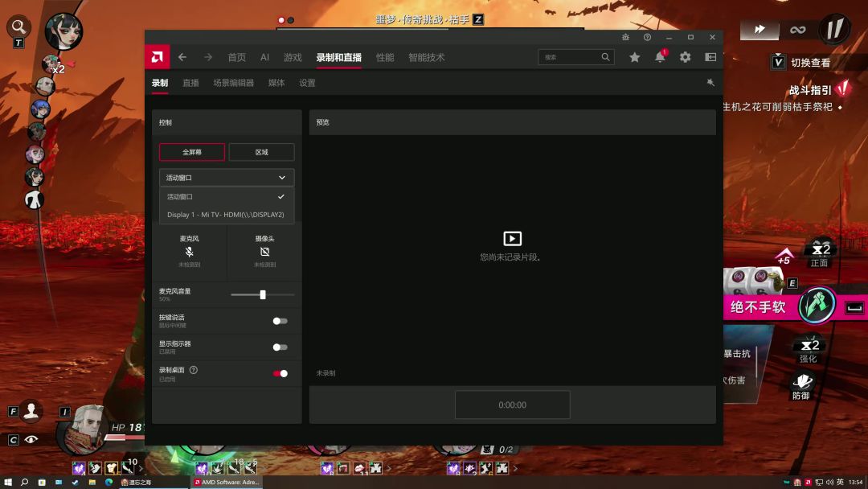Click the bug report icon
This screenshot has width=868, height=489.
click(x=625, y=37)
